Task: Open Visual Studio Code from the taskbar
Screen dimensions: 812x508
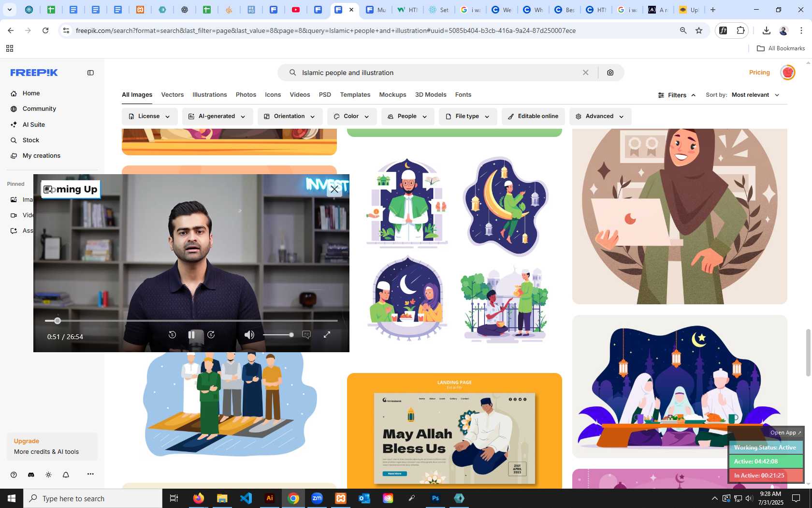Action: 246,498
